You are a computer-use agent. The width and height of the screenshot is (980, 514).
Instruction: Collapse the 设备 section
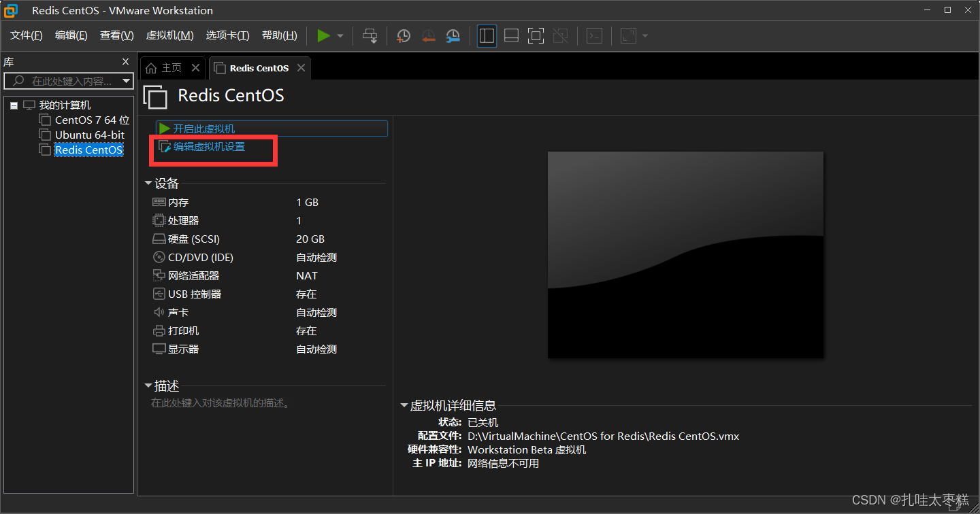pos(148,184)
